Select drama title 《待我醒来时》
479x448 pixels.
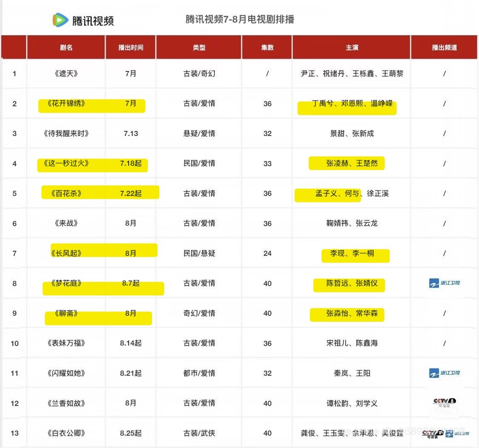66,133
